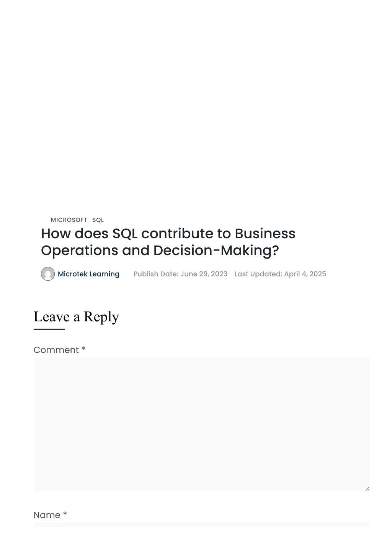Click the Comment field label
The width and height of the screenshot is (392, 555).
tap(59, 350)
